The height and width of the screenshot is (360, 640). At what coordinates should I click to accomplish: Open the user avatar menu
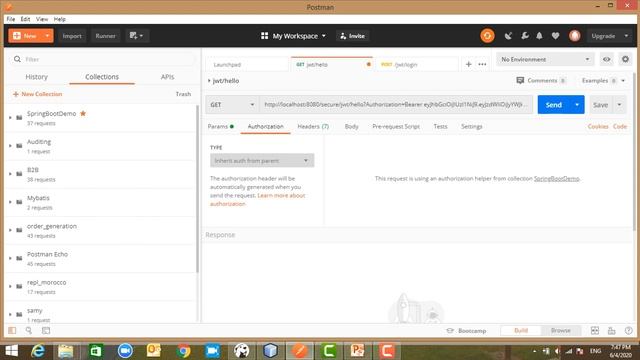pos(575,36)
